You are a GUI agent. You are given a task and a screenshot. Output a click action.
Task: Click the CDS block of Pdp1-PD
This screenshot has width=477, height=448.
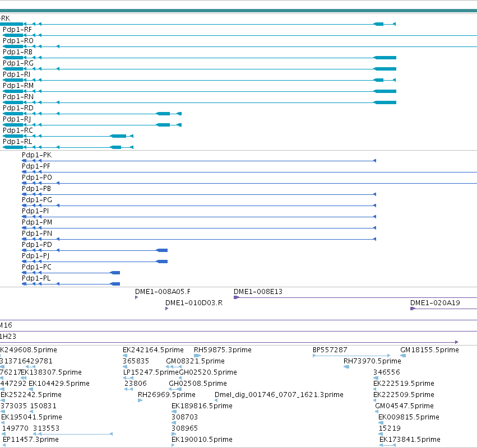click(x=161, y=250)
